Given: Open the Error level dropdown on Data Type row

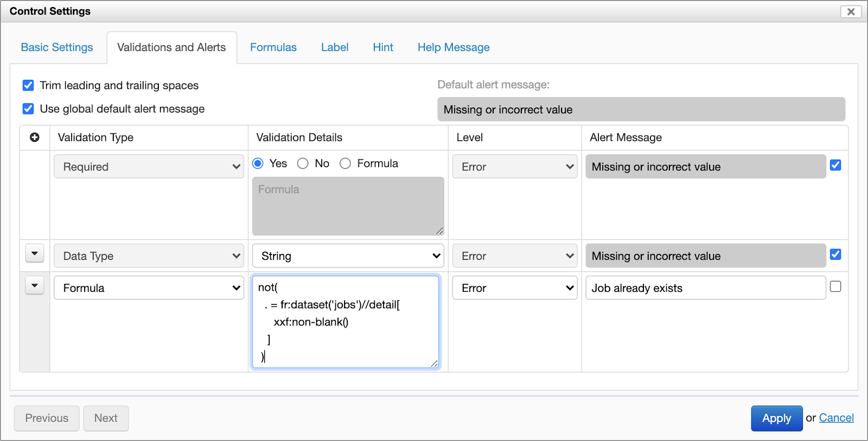Looking at the screenshot, I should click(x=515, y=256).
